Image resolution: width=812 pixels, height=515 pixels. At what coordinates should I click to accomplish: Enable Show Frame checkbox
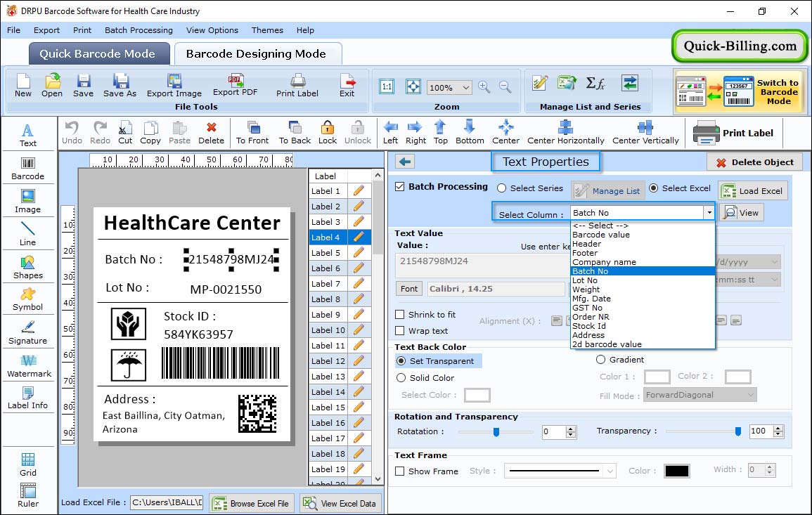coord(400,471)
